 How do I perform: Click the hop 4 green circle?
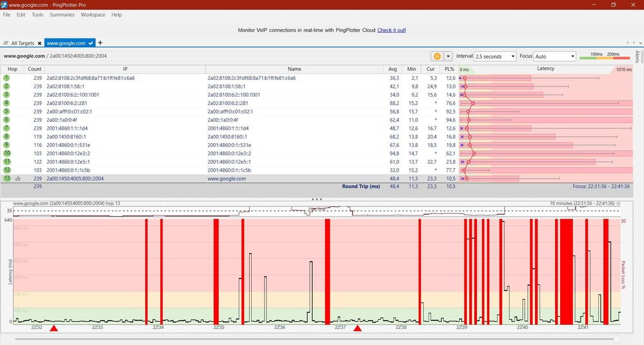point(6,103)
